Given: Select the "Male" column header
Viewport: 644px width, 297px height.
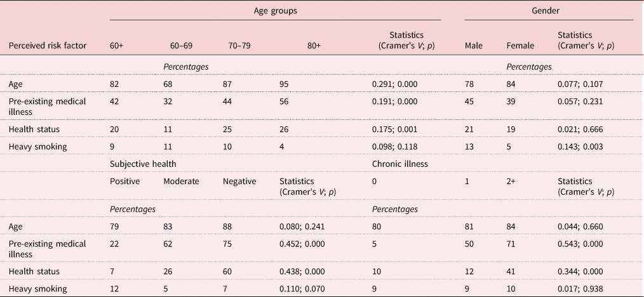Looking at the screenshot, I should coord(474,46).
